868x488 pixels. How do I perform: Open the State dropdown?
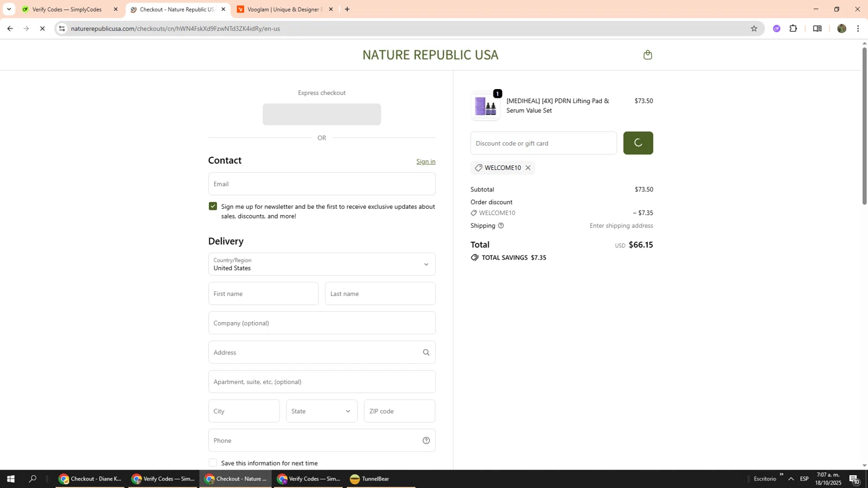(x=322, y=411)
